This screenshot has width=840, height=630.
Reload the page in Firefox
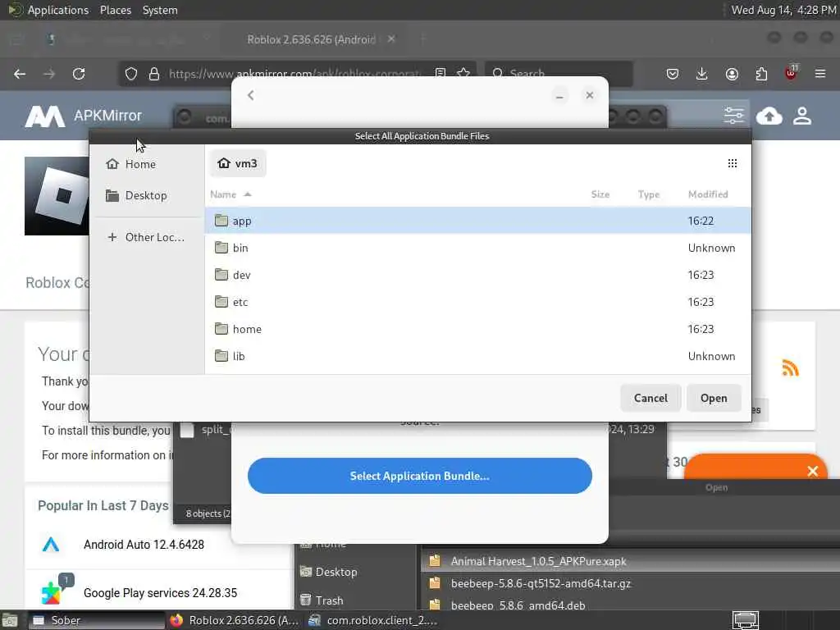coord(79,74)
